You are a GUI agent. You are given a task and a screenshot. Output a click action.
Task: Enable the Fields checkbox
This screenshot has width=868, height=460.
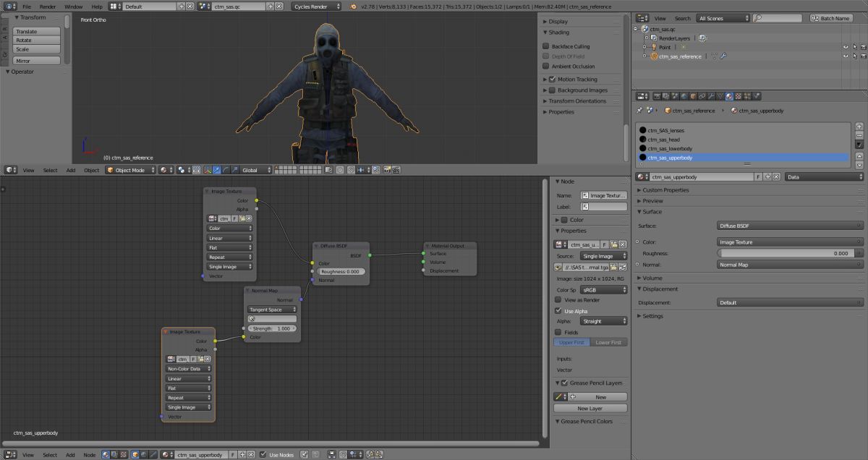pos(558,332)
